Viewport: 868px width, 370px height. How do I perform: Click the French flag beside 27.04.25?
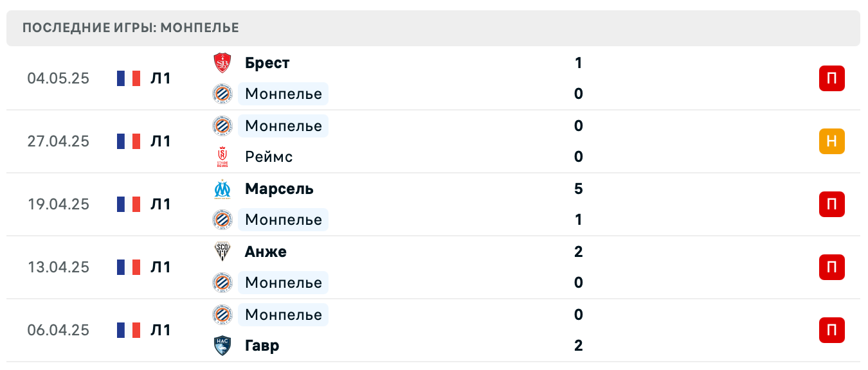[129, 141]
